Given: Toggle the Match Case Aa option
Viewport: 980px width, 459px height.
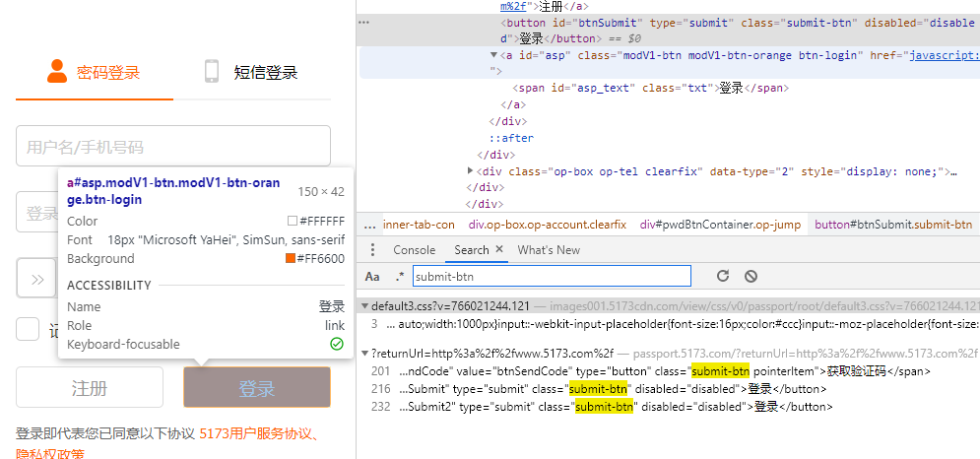Looking at the screenshot, I should tap(372, 276).
